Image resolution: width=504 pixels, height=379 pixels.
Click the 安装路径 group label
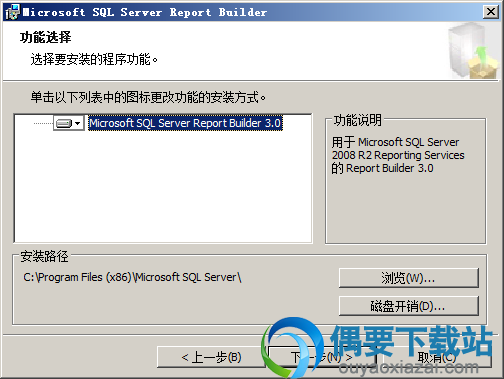(x=44, y=256)
